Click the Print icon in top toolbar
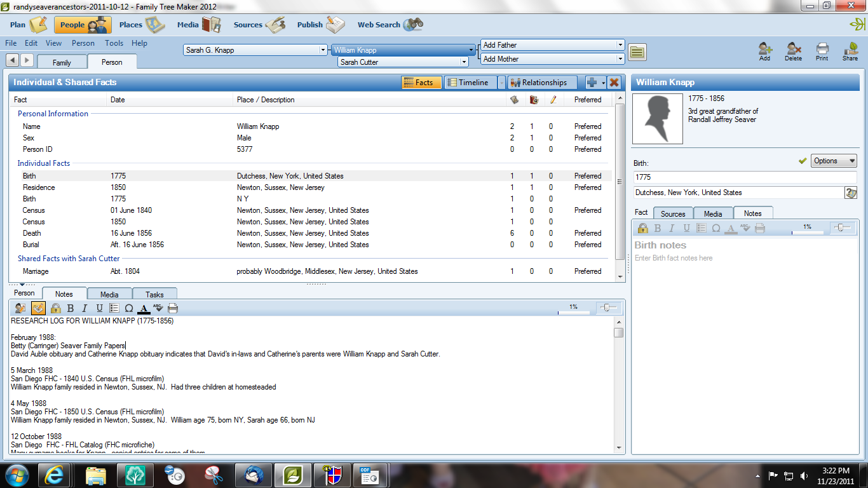Viewport: 868px width, 488px height. pyautogui.click(x=822, y=51)
